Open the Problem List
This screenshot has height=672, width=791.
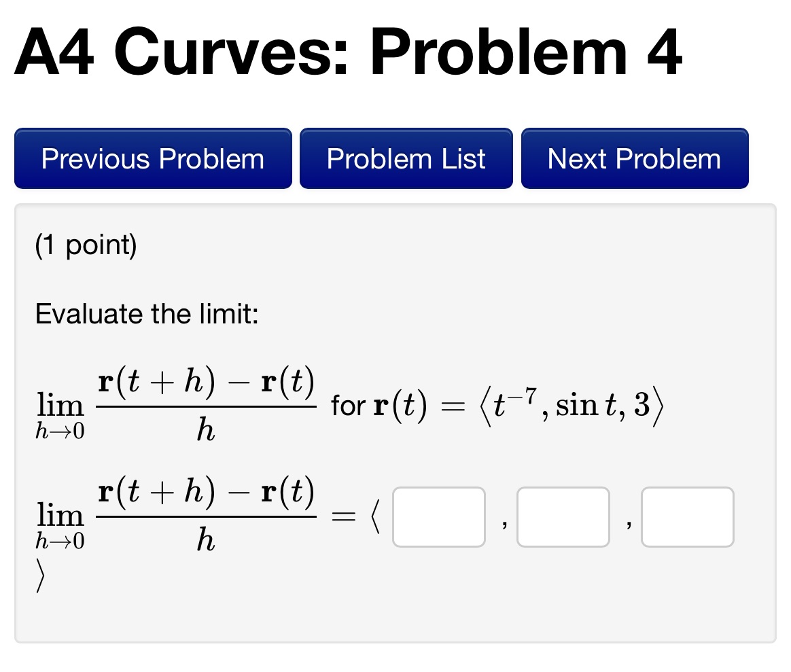pos(406,158)
